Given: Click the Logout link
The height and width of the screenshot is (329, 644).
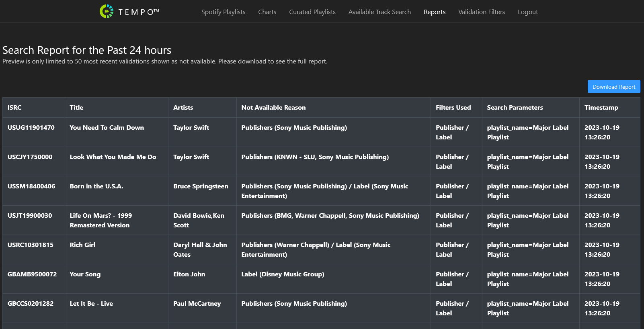Looking at the screenshot, I should [527, 12].
